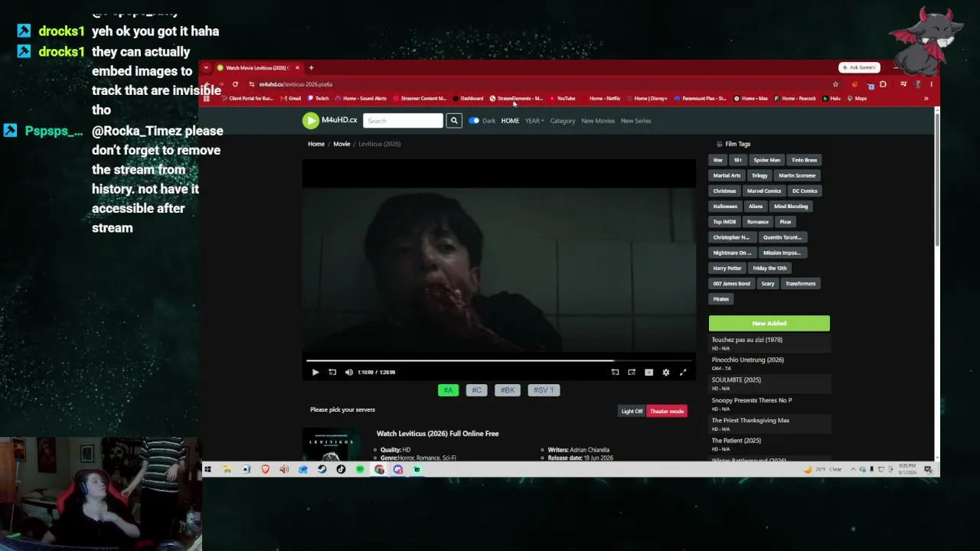The height and width of the screenshot is (551, 980).
Task: Open The Patient (2025) listing
Action: click(x=736, y=441)
